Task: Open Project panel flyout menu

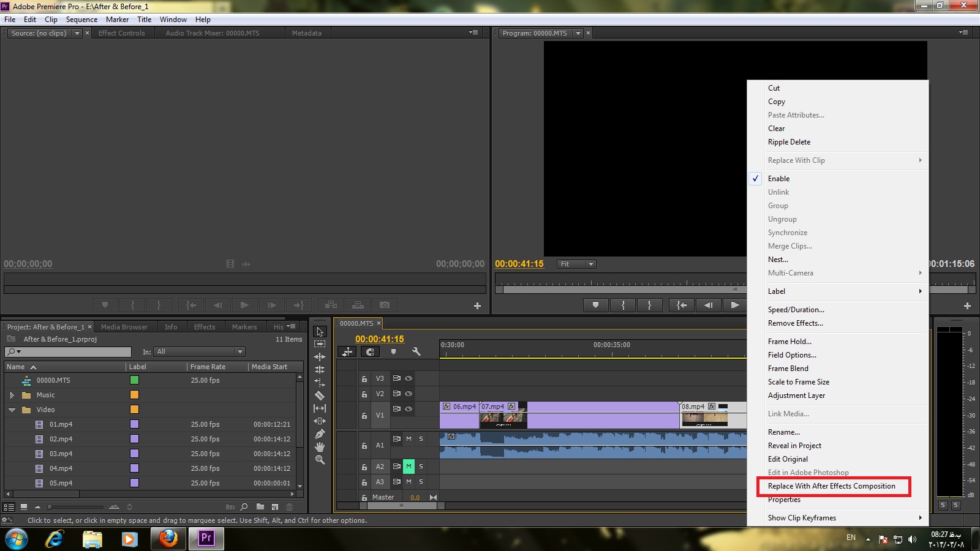Action: [x=291, y=326]
